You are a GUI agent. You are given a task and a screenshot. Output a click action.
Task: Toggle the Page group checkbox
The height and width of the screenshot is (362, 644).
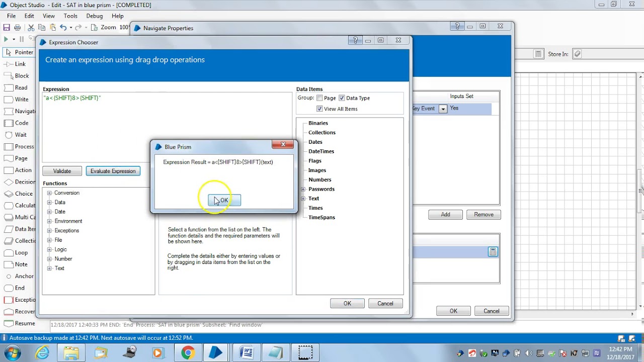click(319, 98)
